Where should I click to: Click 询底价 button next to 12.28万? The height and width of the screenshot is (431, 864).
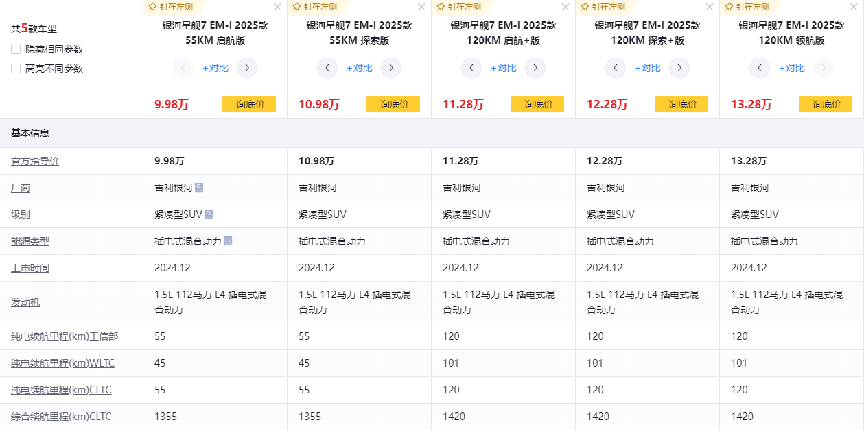[x=682, y=104]
